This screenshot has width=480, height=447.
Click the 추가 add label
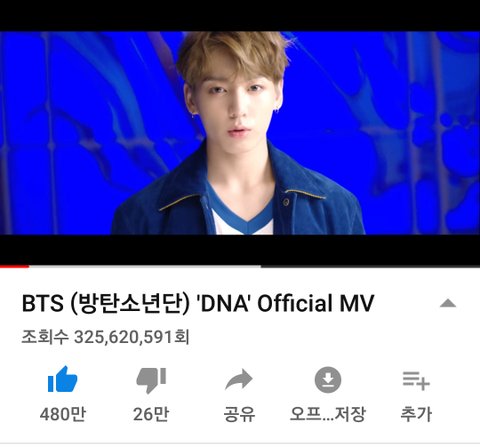tap(416, 414)
